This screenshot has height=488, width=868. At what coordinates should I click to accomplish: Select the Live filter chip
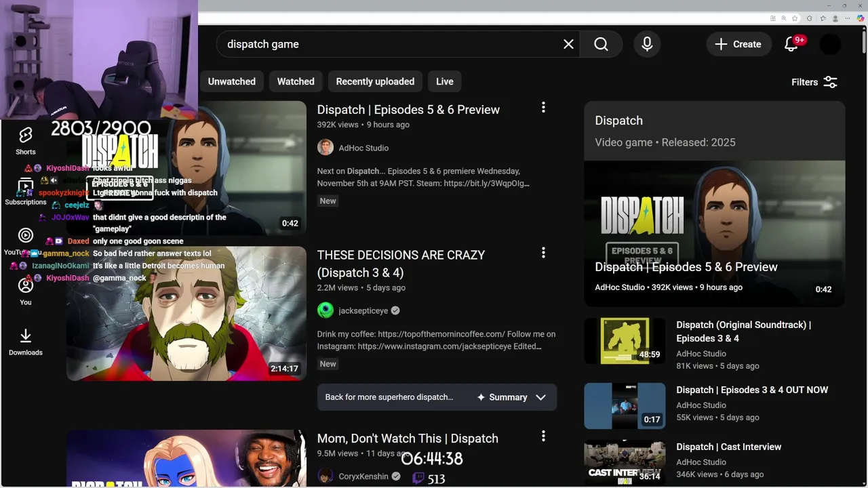[x=445, y=81]
